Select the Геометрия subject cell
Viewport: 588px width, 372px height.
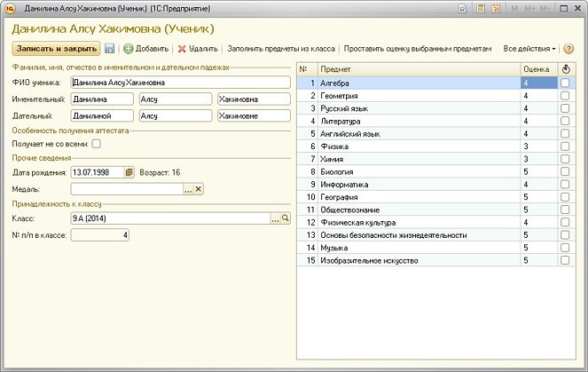click(419, 96)
